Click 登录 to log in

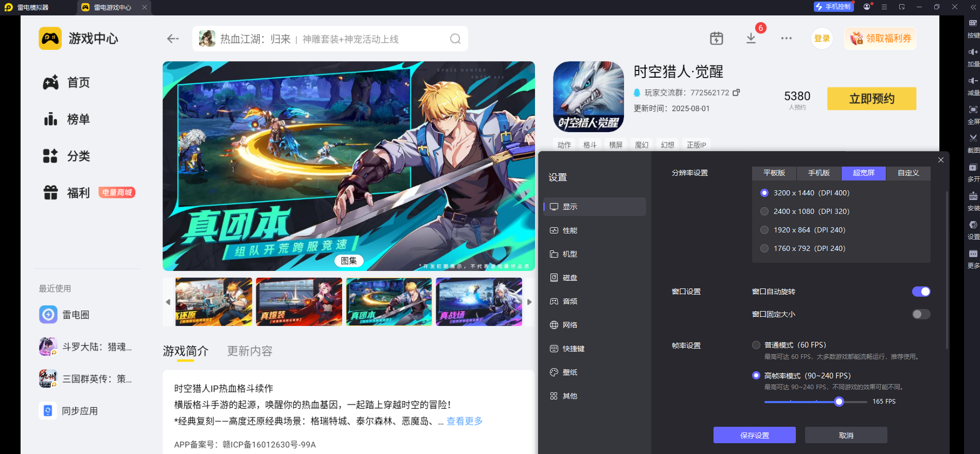tap(822, 39)
